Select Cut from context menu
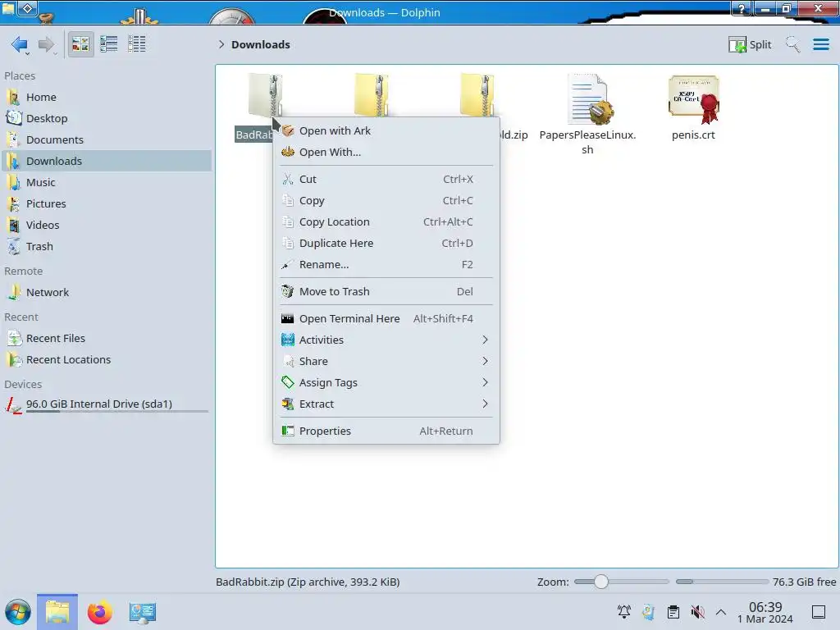 [386, 180]
